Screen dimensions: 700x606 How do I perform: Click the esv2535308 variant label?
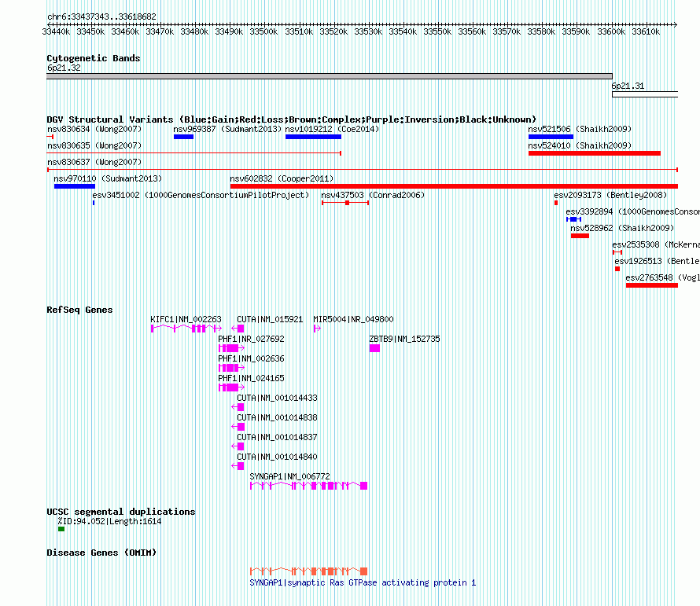coord(656,245)
